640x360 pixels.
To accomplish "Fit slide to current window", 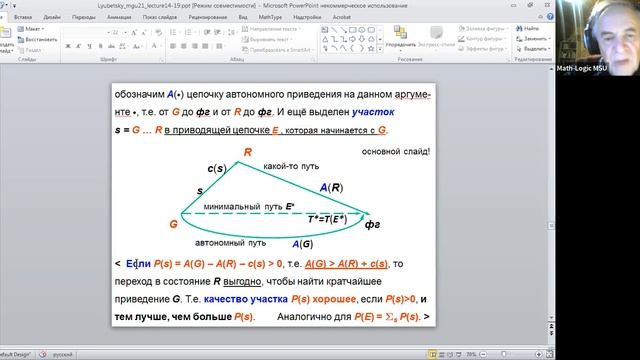I will click(x=549, y=354).
